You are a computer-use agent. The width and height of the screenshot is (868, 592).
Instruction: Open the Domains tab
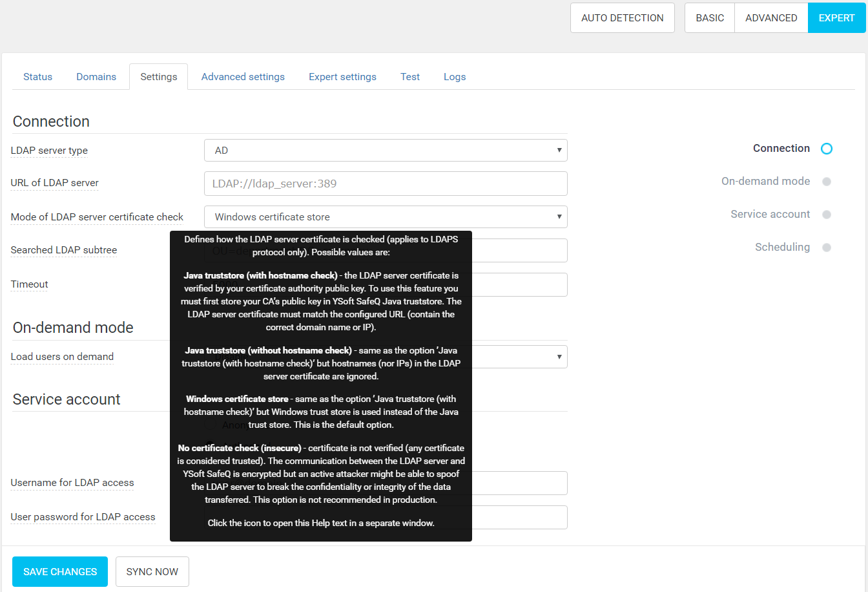coord(96,77)
